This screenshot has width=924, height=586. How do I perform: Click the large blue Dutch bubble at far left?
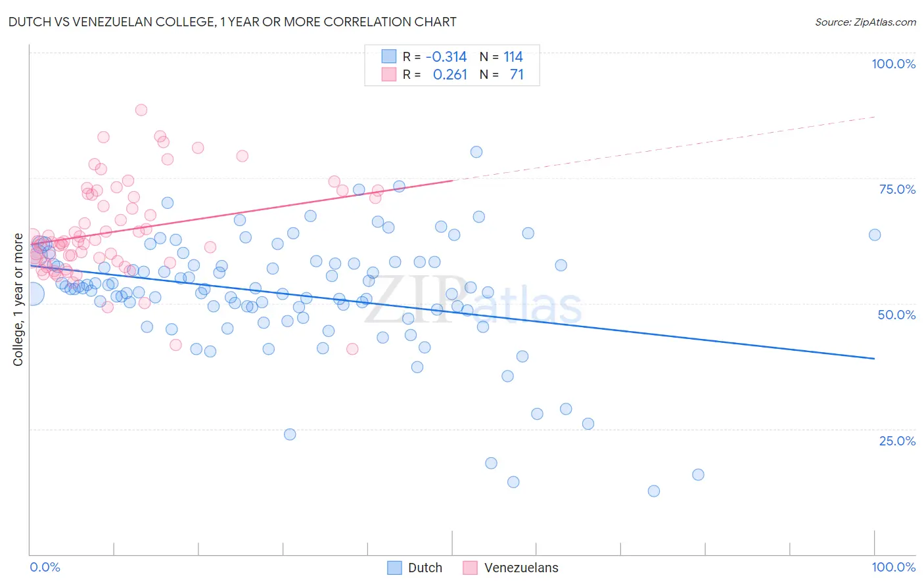pos(32,294)
